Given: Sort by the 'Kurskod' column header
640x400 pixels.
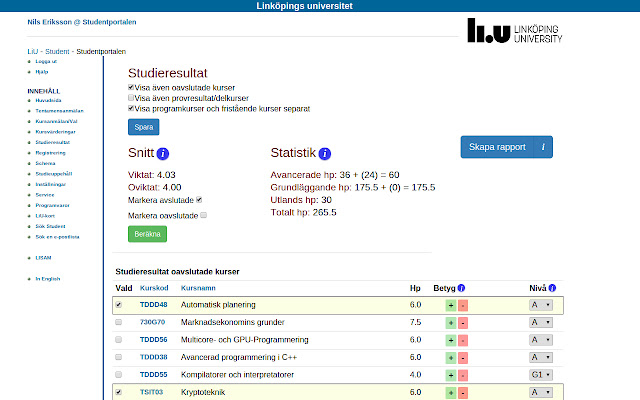Looking at the screenshot, I should [154, 288].
